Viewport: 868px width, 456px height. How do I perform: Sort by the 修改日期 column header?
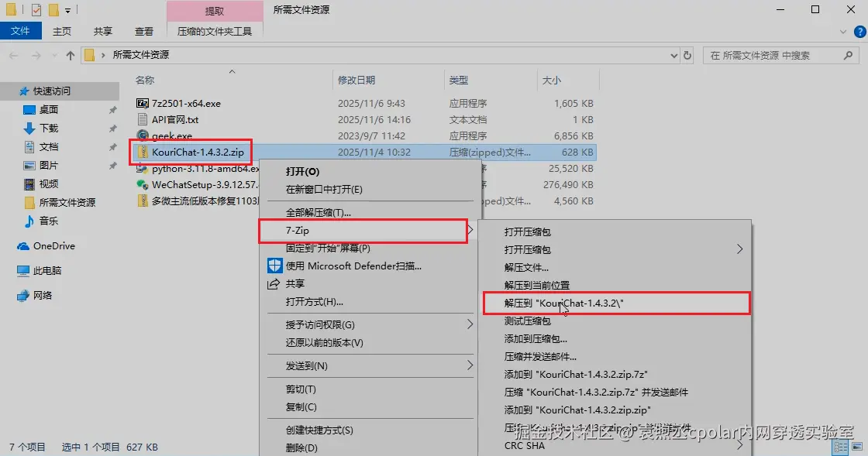point(356,81)
